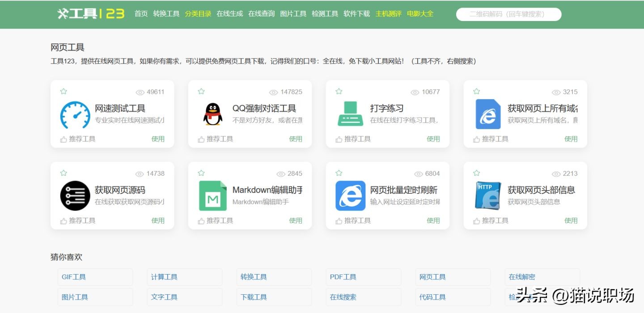Click the QQ penguin icon on QQ强制对话工具

click(212, 114)
